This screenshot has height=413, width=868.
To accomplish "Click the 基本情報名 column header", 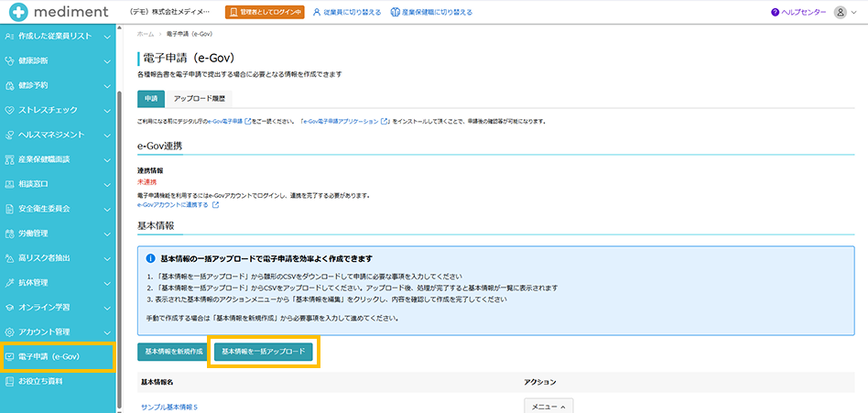I will tap(158, 383).
